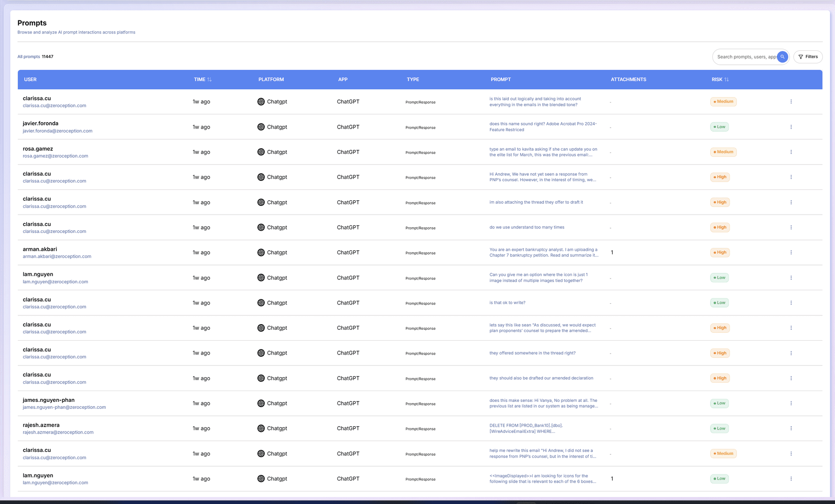Viewport: 835px width, 504px height.
Task: Click ChatGPT logo icon in arman.akbari row
Action: click(261, 252)
